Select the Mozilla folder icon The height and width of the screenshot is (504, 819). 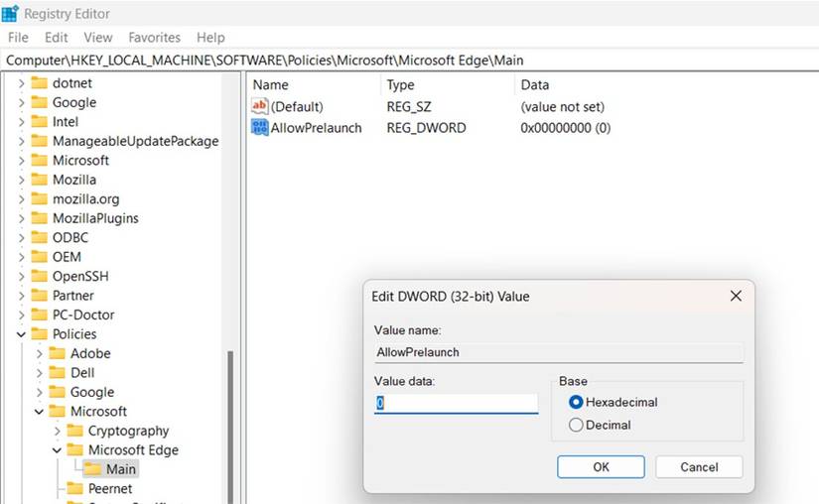[39, 180]
